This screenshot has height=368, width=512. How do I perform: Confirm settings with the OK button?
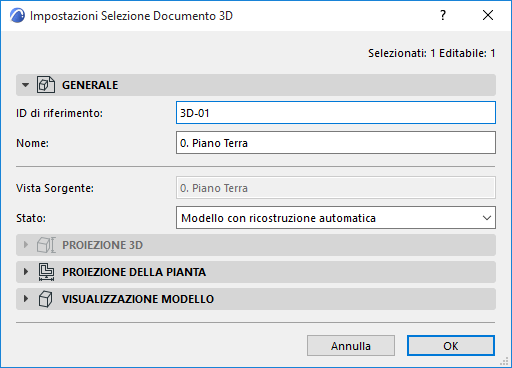[451, 346]
